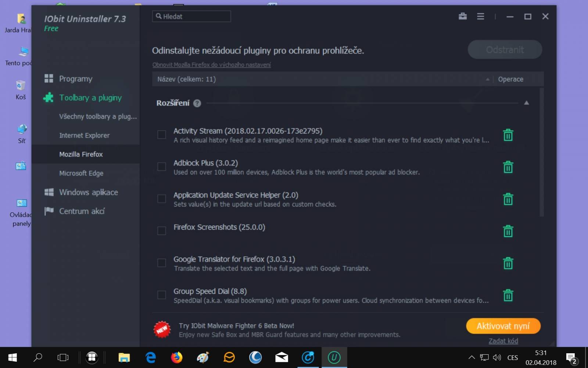The image size is (588, 368).
Task: Switch to IObit Uninstaller taskbar icon
Action: coord(334,357)
